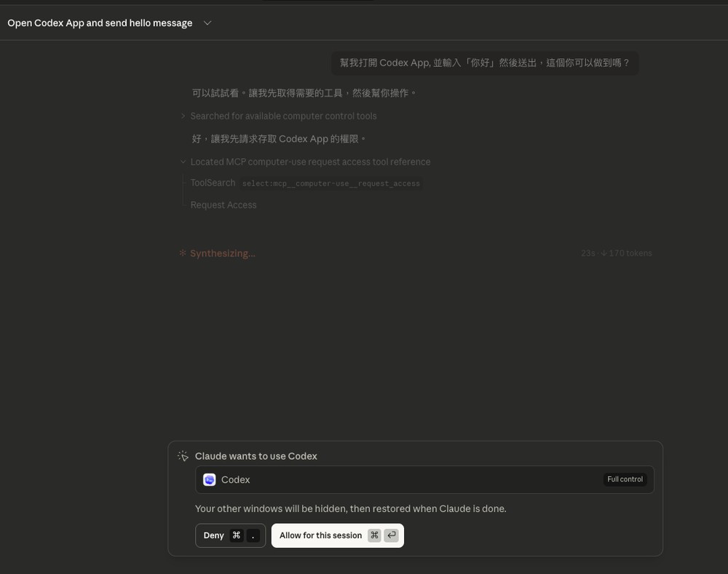Click the 23s token usage indicator
Screen dimensions: 728x574
587,253
